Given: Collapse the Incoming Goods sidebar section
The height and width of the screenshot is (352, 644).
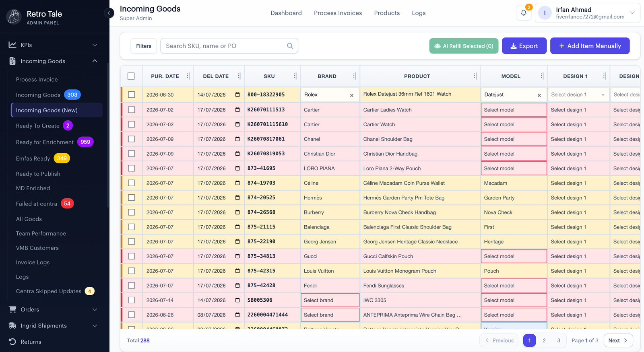Looking at the screenshot, I should [95, 61].
